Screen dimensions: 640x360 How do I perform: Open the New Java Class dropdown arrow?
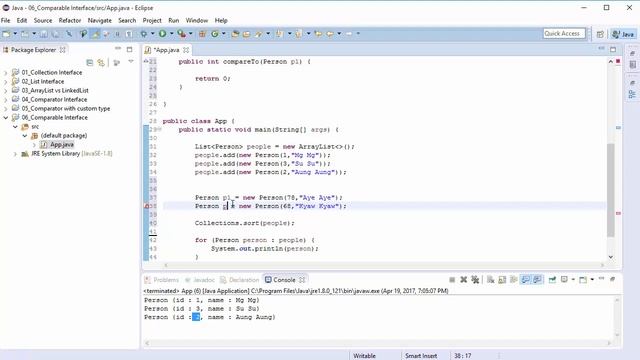pyautogui.click(x=224, y=34)
